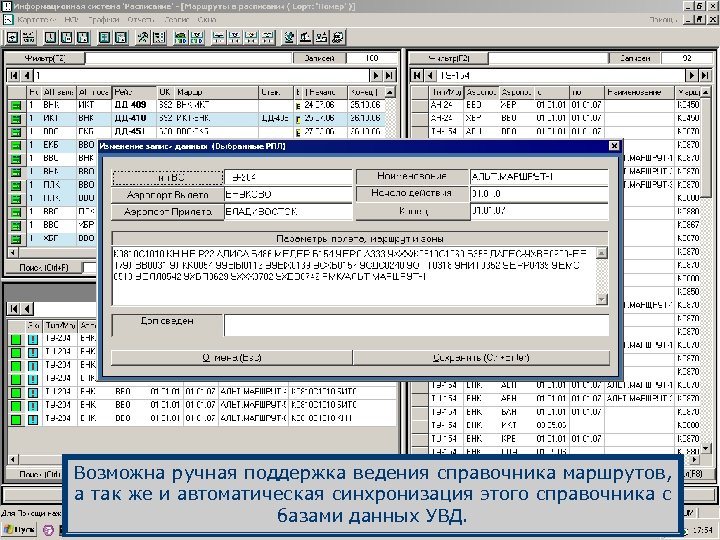Go to previous record in left top navigator
Image resolution: width=720 pixels, height=540 pixels.
click(27, 76)
